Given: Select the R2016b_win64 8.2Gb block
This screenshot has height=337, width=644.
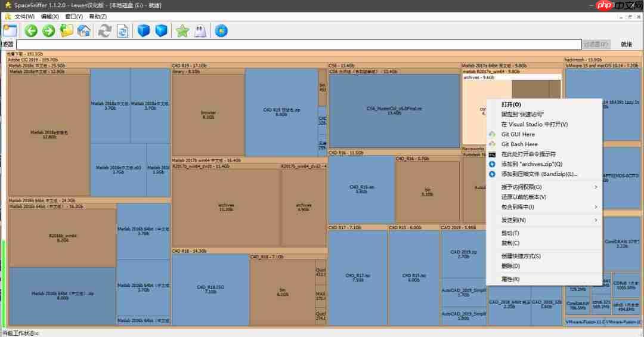Looking at the screenshot, I should point(63,238).
